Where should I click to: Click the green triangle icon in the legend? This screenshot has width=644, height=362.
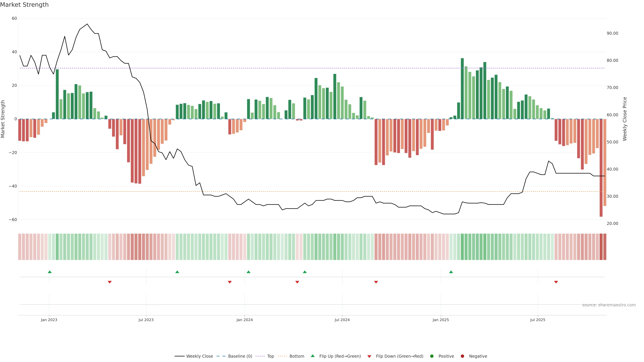(312, 356)
